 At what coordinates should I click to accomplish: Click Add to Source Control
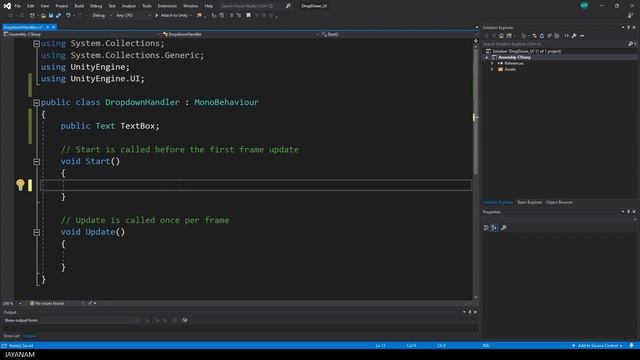point(598,346)
